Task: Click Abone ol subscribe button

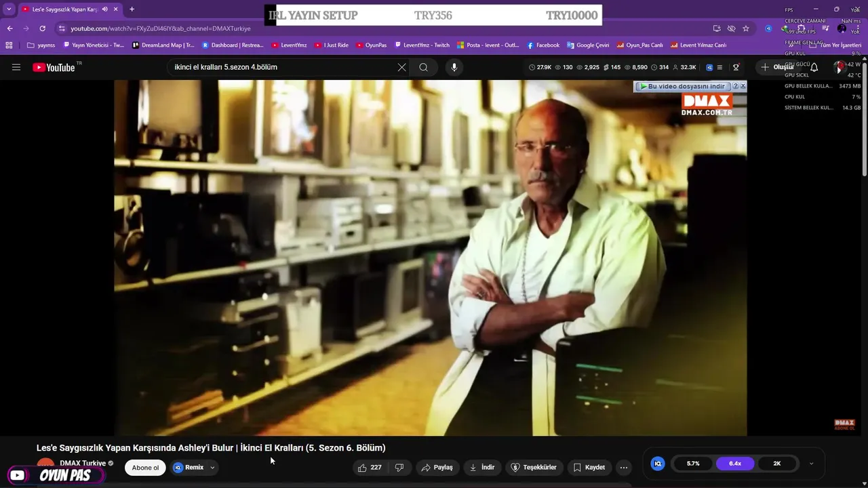Action: (x=145, y=467)
